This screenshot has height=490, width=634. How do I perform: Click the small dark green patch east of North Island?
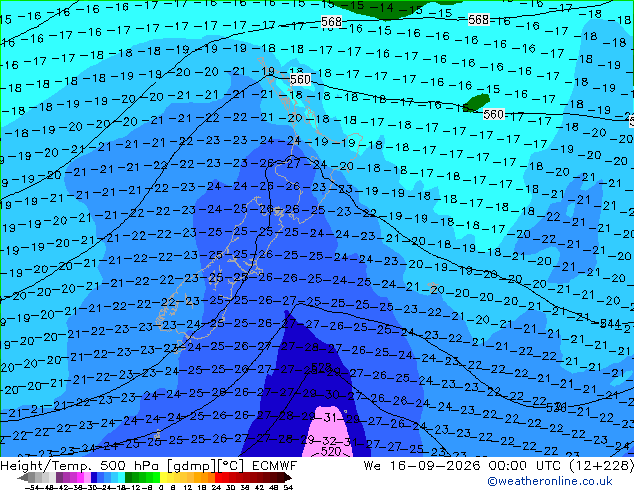tap(476, 103)
